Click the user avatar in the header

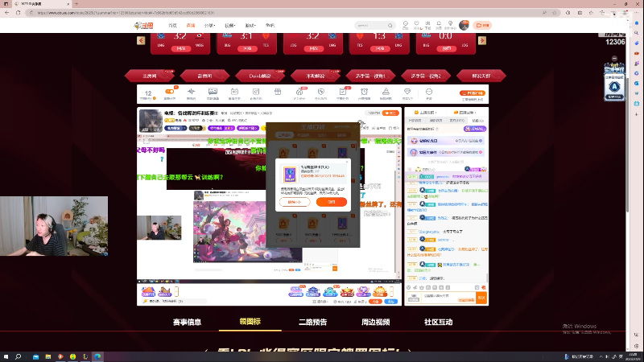tap(464, 25)
